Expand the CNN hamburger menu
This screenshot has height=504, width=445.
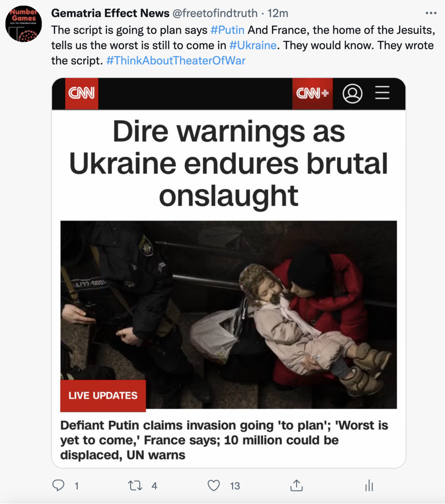click(382, 93)
